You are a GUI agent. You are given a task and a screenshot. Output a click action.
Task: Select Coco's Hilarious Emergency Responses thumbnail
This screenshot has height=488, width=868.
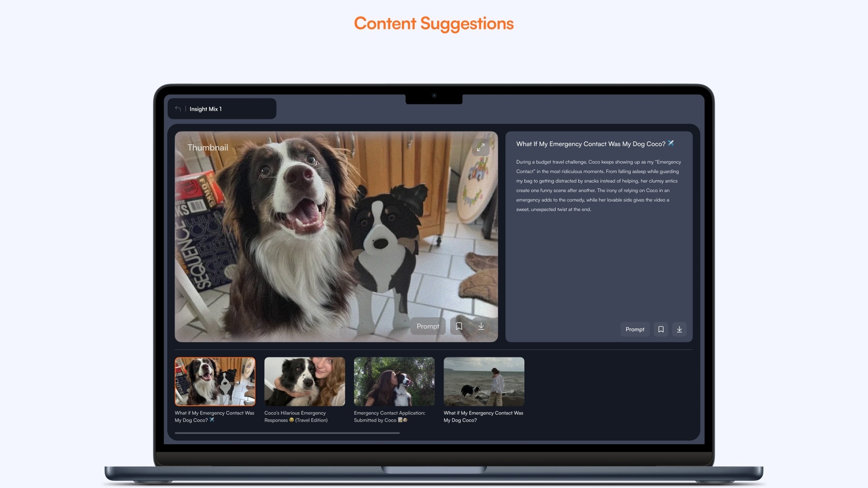coord(304,381)
